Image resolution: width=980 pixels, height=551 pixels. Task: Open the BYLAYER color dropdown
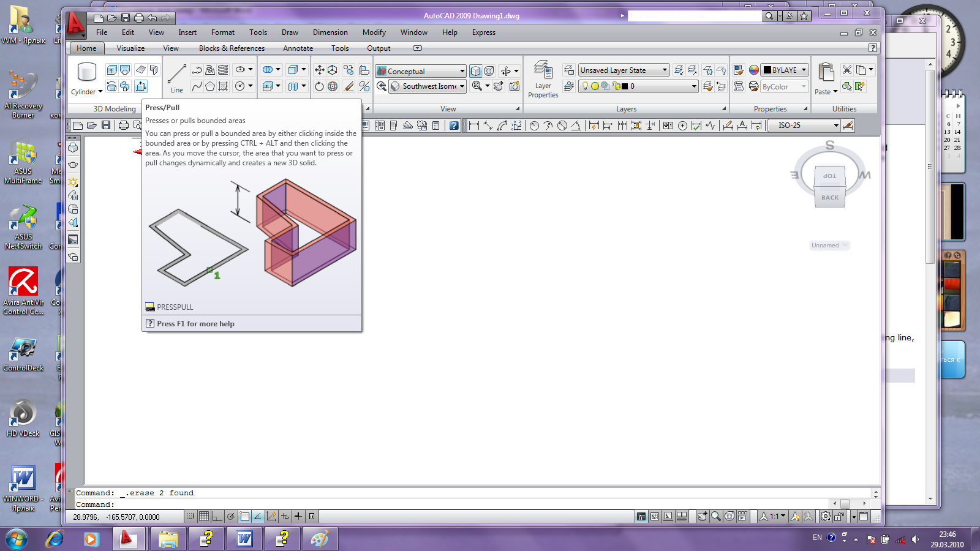(785, 70)
